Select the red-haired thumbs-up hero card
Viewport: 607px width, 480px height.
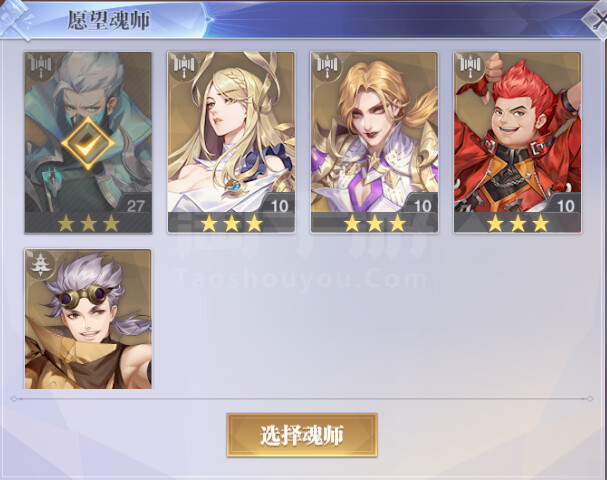(518, 142)
